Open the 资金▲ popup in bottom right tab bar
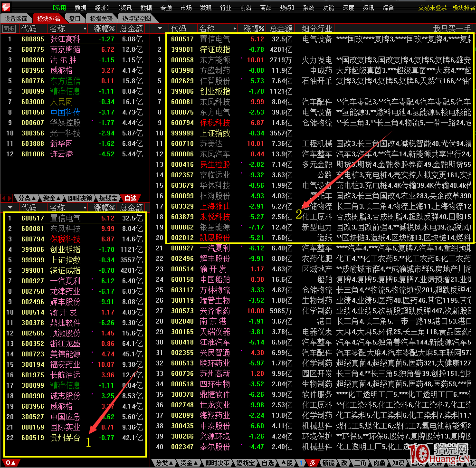Viewport: 476px width, 468px height. [x=189, y=463]
